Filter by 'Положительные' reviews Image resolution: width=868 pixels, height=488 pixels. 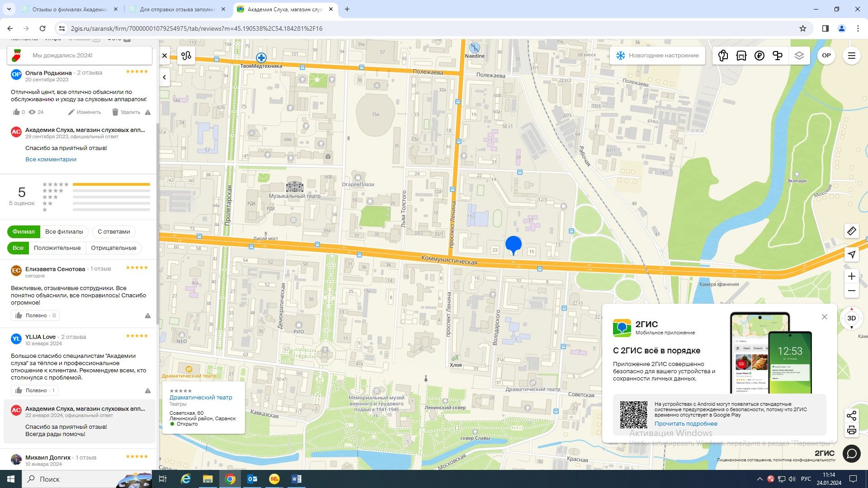click(x=57, y=248)
